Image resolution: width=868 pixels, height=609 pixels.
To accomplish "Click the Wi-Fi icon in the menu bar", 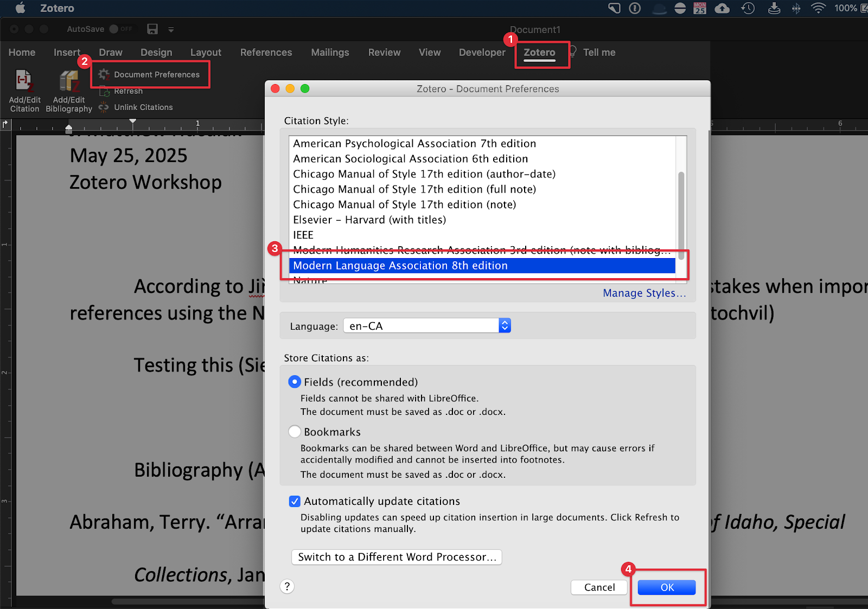I will 818,8.
